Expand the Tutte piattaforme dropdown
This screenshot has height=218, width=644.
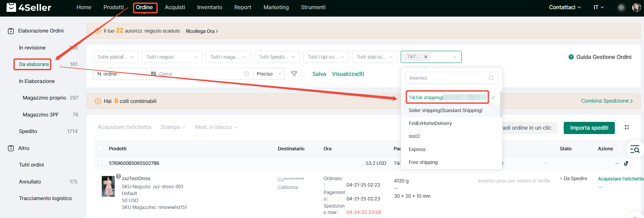116,57
